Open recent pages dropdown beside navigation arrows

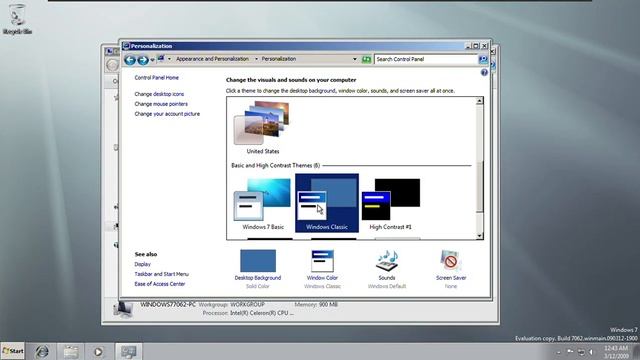click(152, 60)
